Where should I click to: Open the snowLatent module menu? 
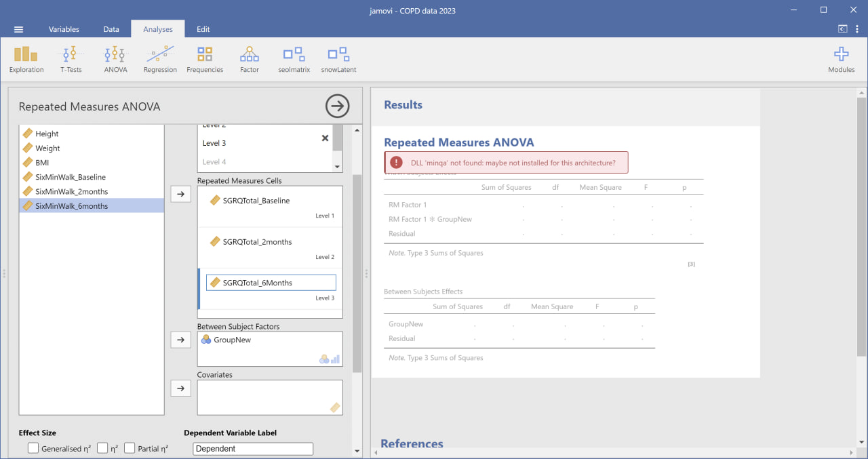pyautogui.click(x=338, y=59)
